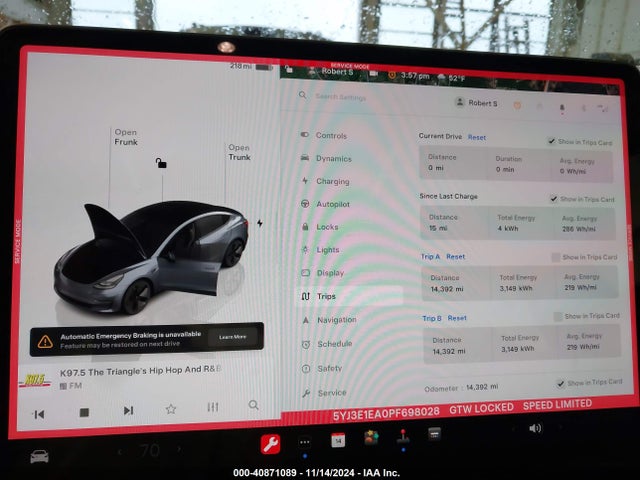Tap the Odometer 14,392 mi reading
Image resolution: width=640 pixels, height=480 pixels.
[x=461, y=388]
